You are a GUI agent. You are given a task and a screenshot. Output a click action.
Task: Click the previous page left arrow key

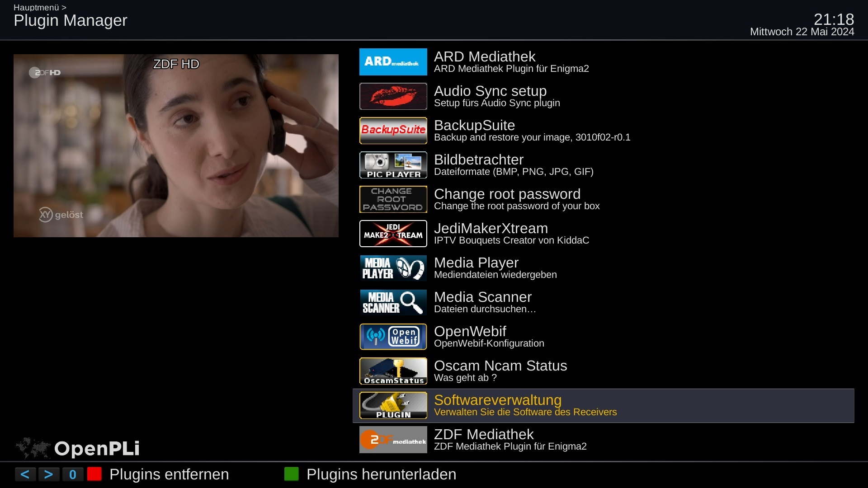[25, 474]
